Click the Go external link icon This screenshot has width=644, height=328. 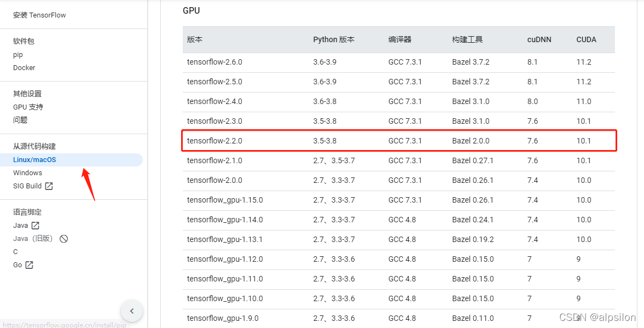click(29, 264)
